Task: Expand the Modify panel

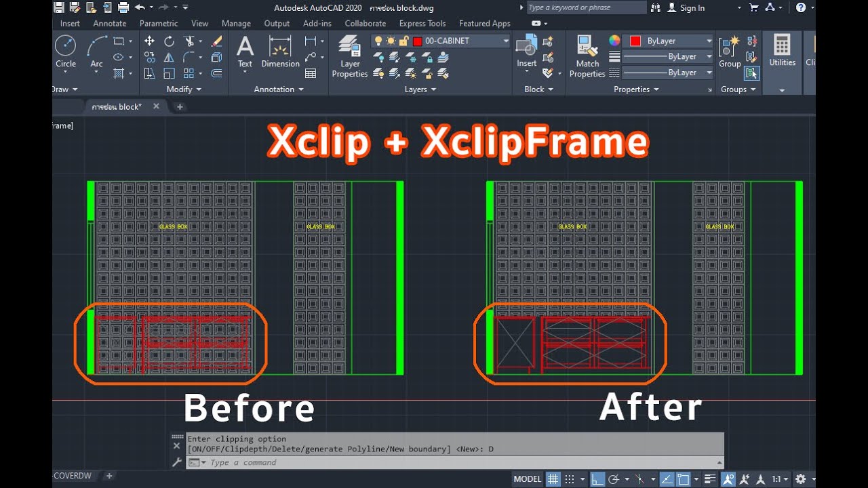Action: pyautogui.click(x=183, y=89)
